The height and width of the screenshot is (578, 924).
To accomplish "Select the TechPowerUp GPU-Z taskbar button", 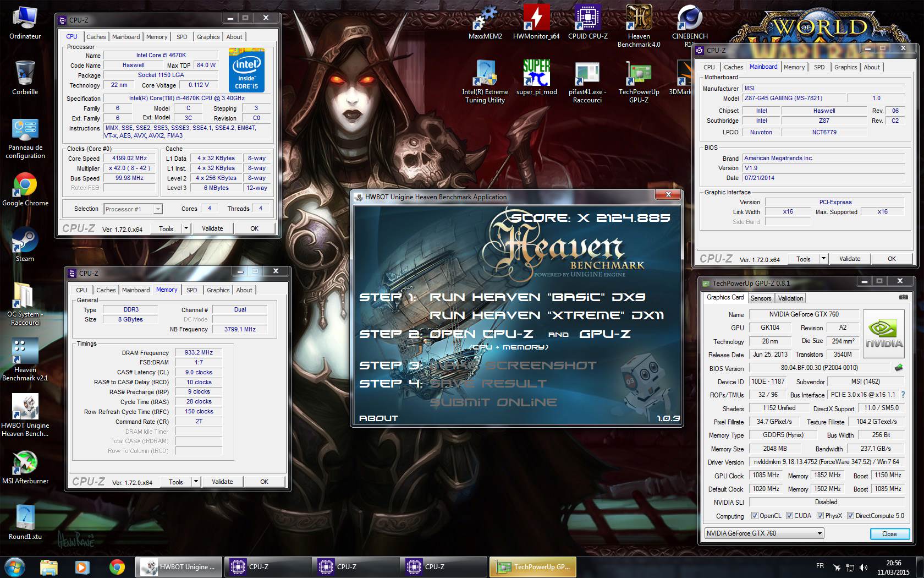I will pos(532,566).
